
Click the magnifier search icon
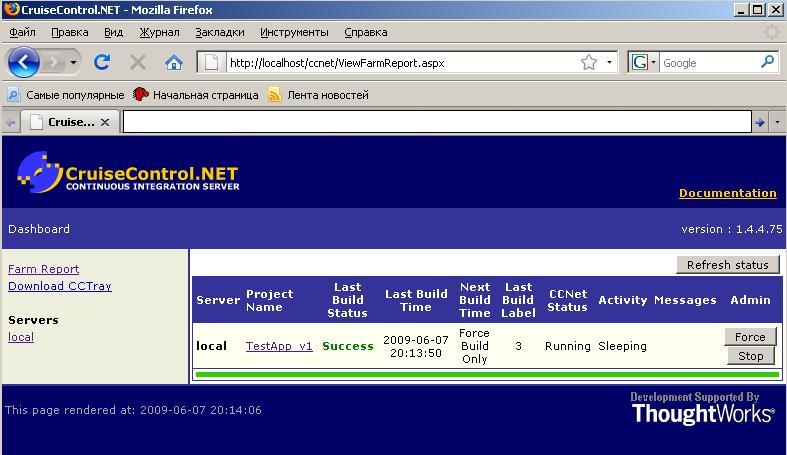click(x=767, y=62)
